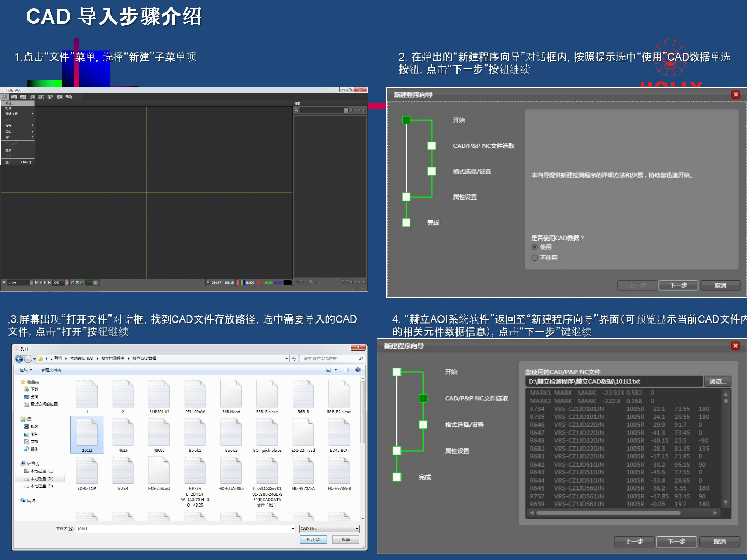Viewport: 747px width, 560px height.
Task: Select the HD-KTJA-SB6 file icon
Action: tap(231, 471)
